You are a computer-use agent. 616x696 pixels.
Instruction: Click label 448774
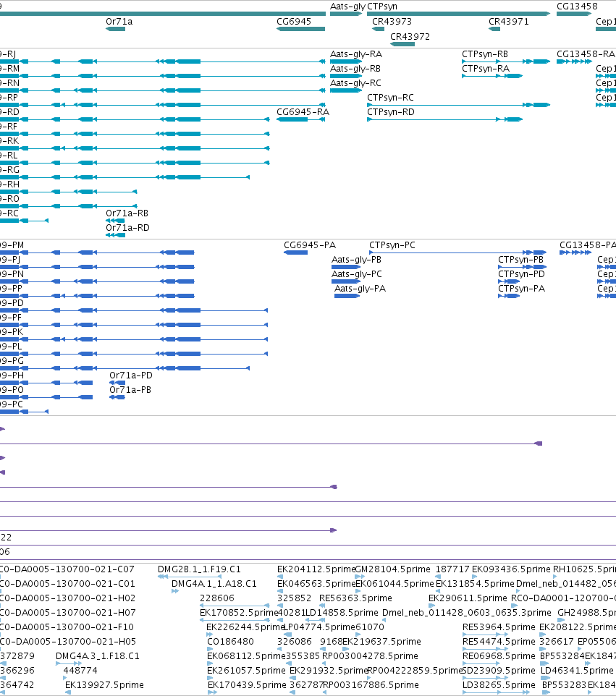click(x=80, y=670)
